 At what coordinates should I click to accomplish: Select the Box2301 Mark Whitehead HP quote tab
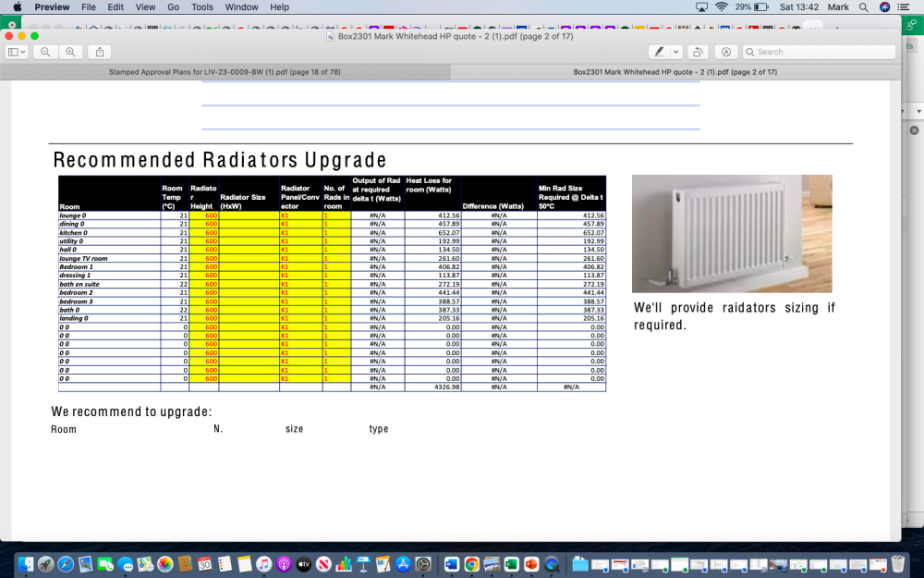pos(675,72)
